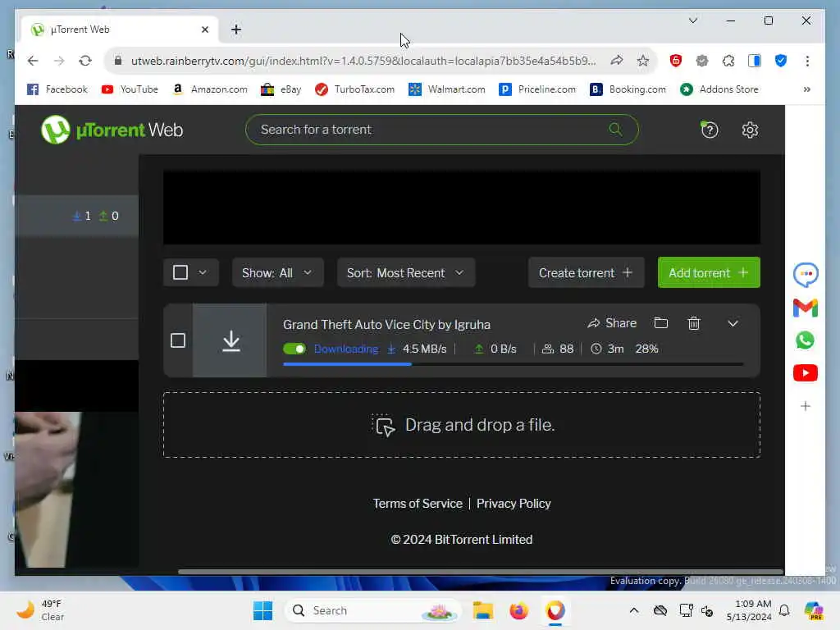Share the Grand Theft Auto torrent
Viewport: 840px width, 630px height.
pyautogui.click(x=612, y=323)
